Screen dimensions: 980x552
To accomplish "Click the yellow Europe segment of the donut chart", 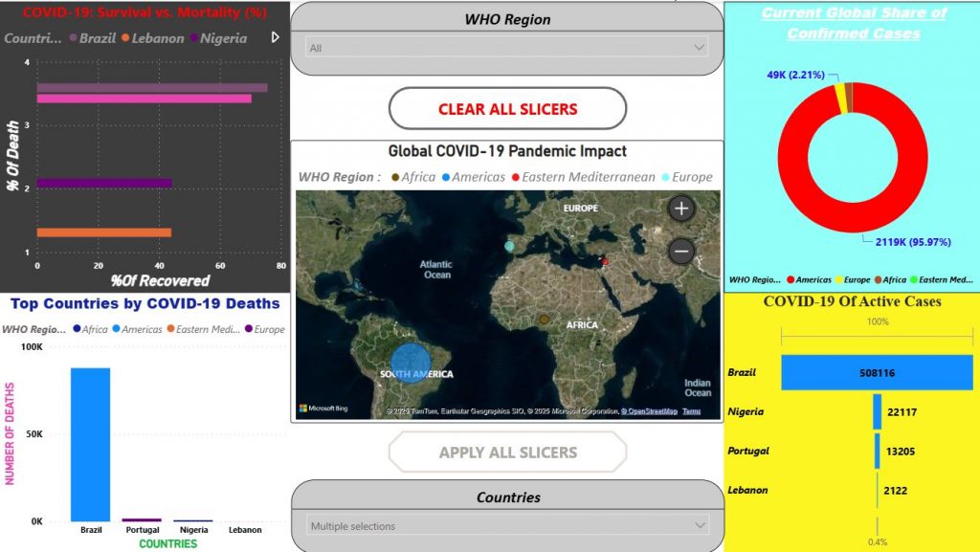I will coord(842,99).
